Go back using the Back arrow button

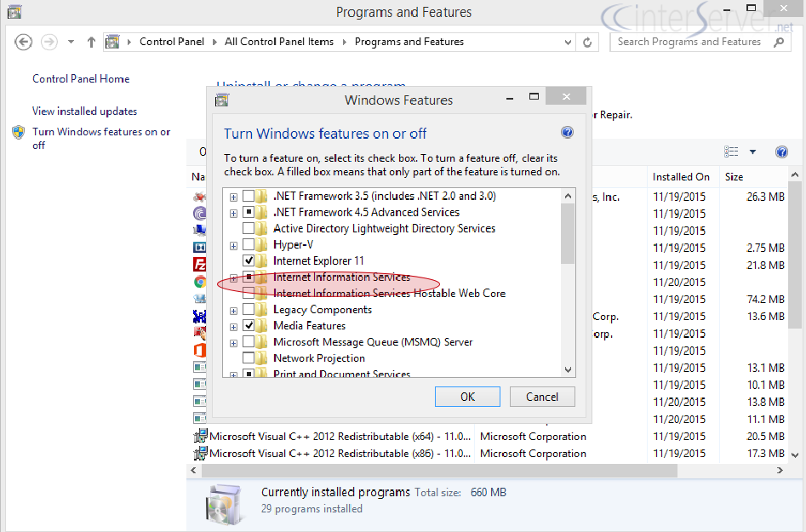pos(24,42)
